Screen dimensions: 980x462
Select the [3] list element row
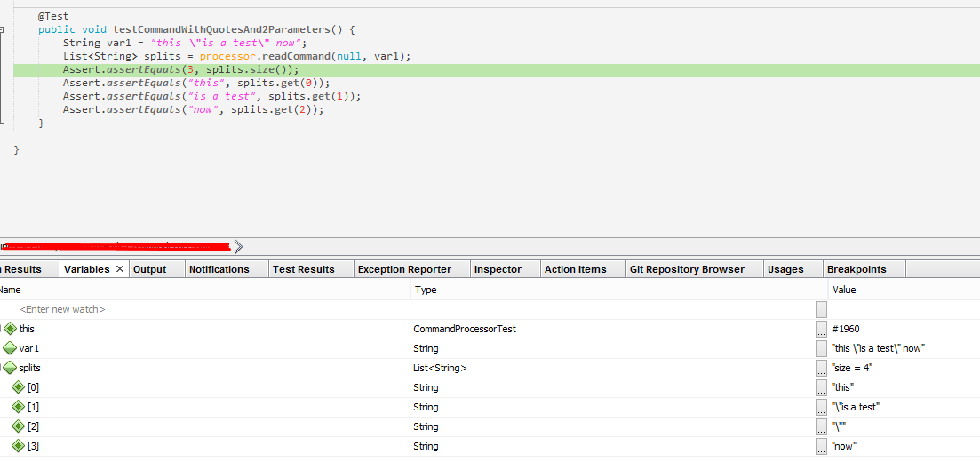33,446
